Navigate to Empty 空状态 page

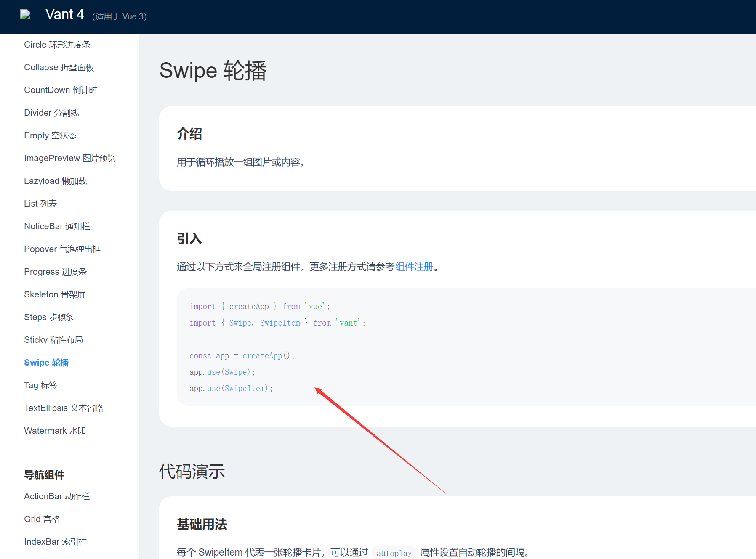point(50,135)
